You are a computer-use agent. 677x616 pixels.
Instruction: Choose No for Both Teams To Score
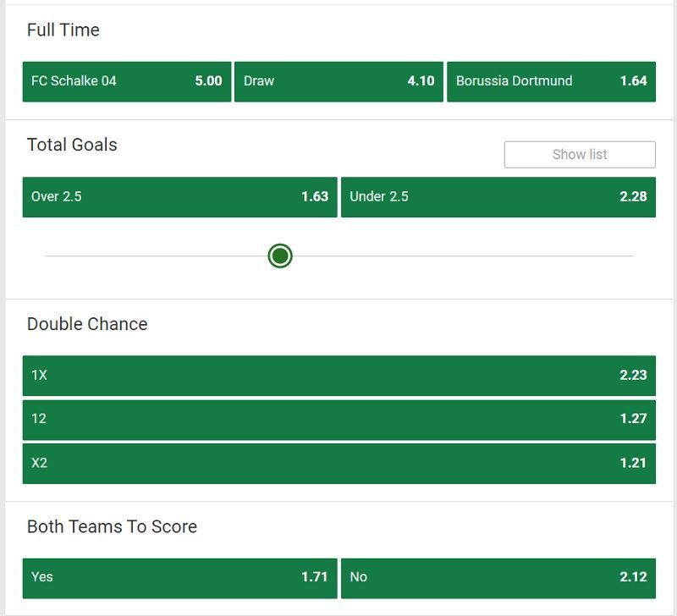click(498, 578)
